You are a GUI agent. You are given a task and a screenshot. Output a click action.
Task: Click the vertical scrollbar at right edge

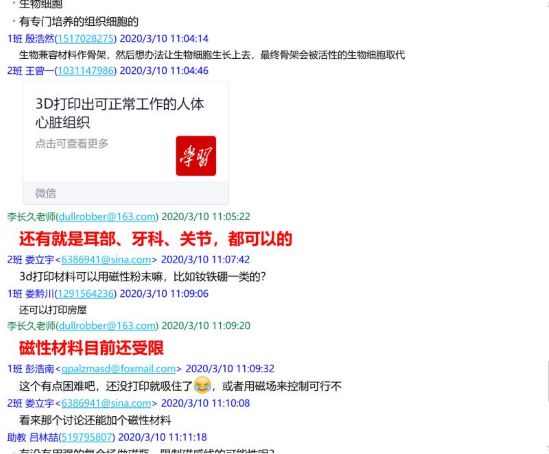pos(547,382)
